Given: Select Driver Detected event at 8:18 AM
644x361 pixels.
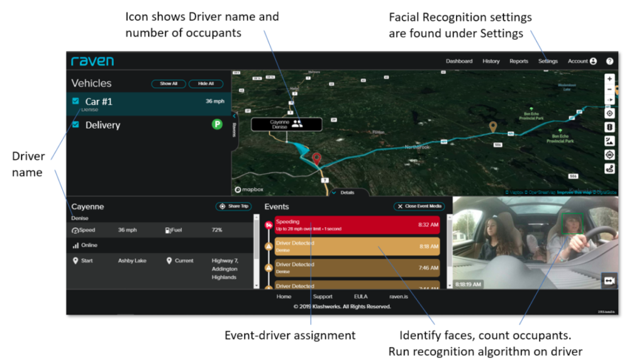Looking at the screenshot, I should click(x=357, y=246).
